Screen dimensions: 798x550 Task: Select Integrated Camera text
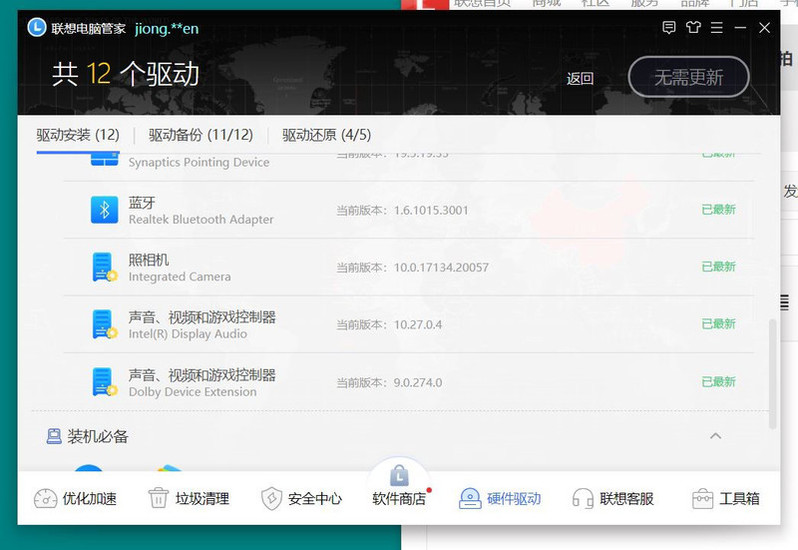[180, 277]
